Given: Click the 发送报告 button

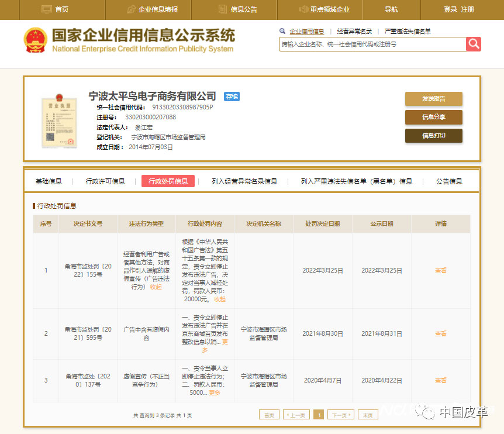Looking at the screenshot, I should point(434,99).
